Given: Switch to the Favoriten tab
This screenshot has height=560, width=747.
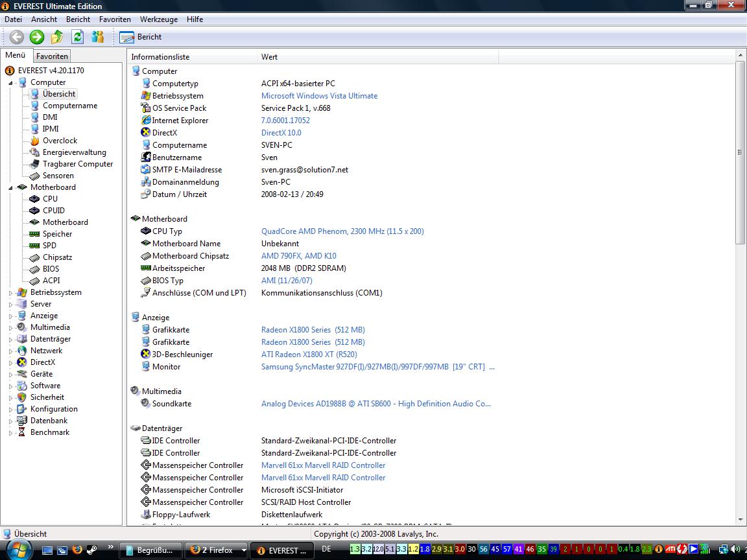Looking at the screenshot, I should coord(52,56).
